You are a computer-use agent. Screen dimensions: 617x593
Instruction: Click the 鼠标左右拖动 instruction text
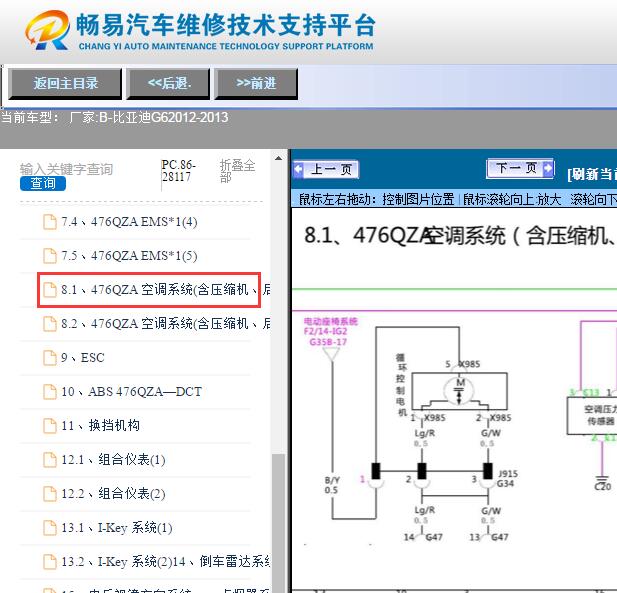[376, 200]
